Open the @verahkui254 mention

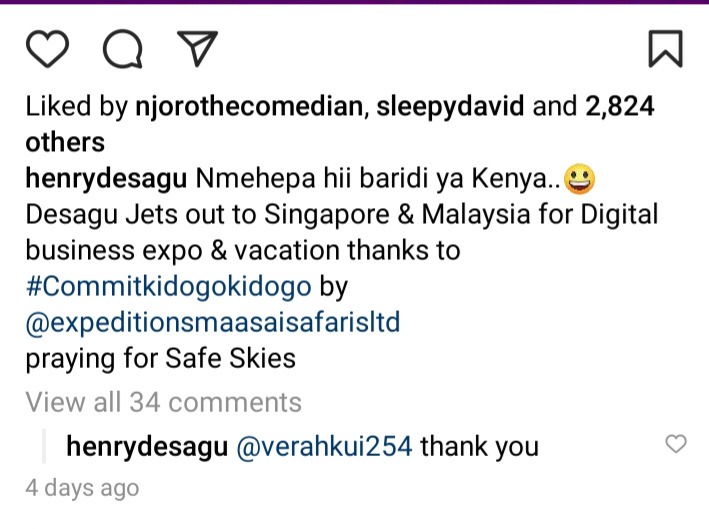click(x=324, y=447)
